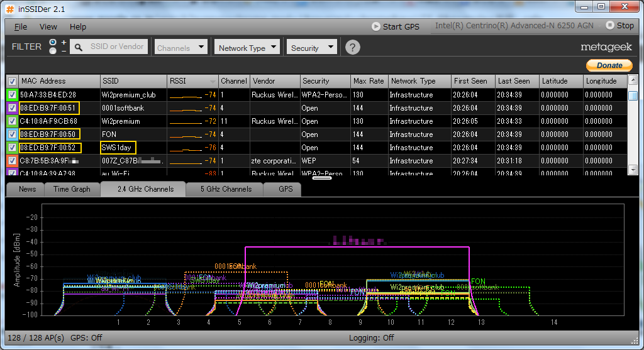Sort by First Seen column header
The height and width of the screenshot is (350, 644).
click(473, 81)
